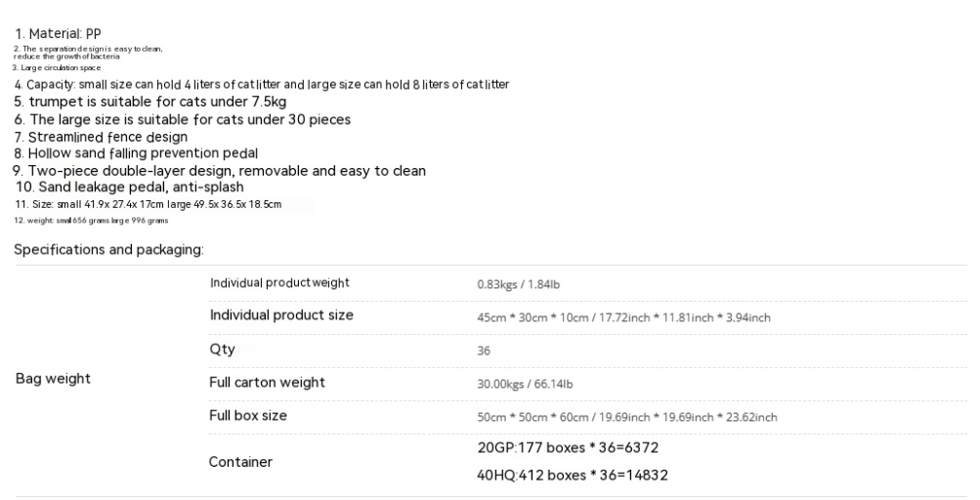The image size is (980, 500).
Task: Click the 'Individual product size' label
Action: coord(281,315)
